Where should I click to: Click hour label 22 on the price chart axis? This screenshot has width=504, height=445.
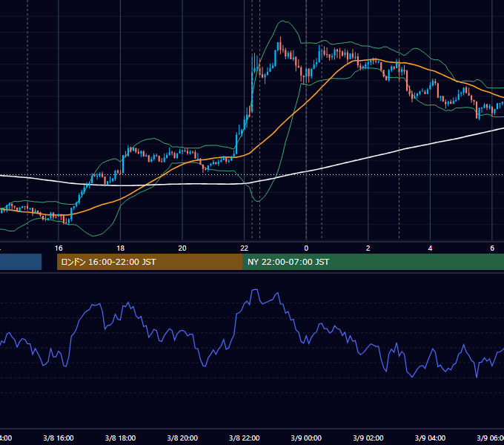point(245,248)
